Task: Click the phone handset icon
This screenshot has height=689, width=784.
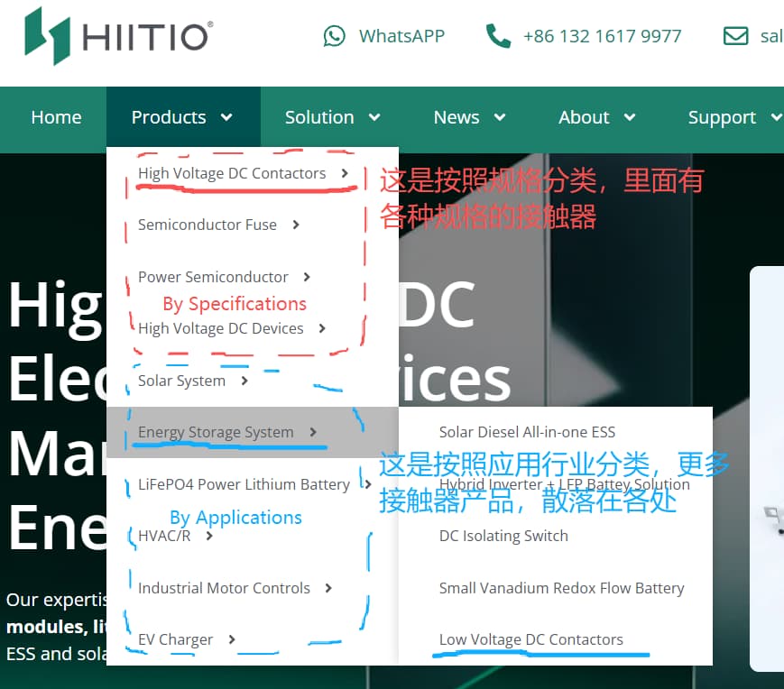Action: click(x=498, y=36)
